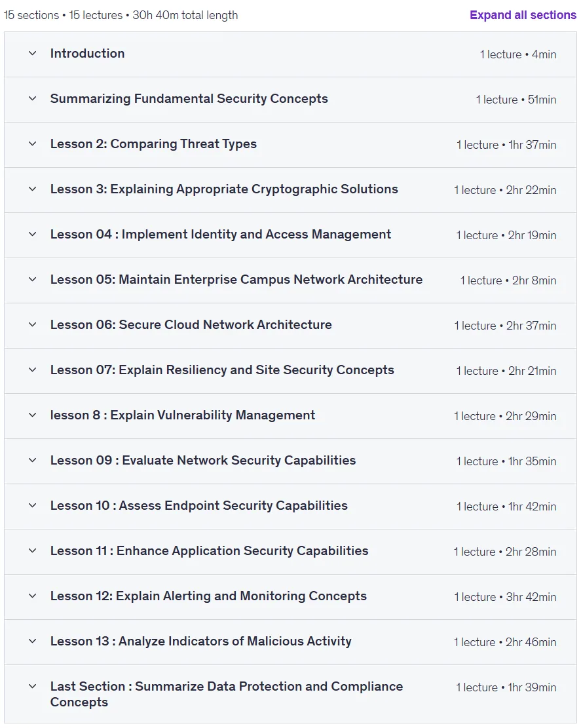Select Lesson 09: Evaluate Network Security Capabilities
Viewport: 581px width, 728px height.
pyautogui.click(x=203, y=460)
